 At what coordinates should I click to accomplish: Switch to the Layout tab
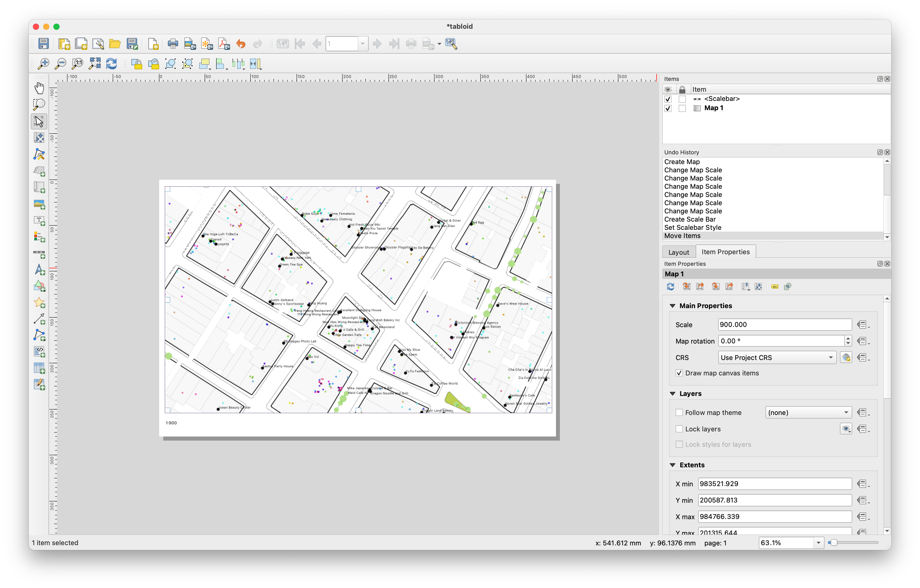point(678,252)
